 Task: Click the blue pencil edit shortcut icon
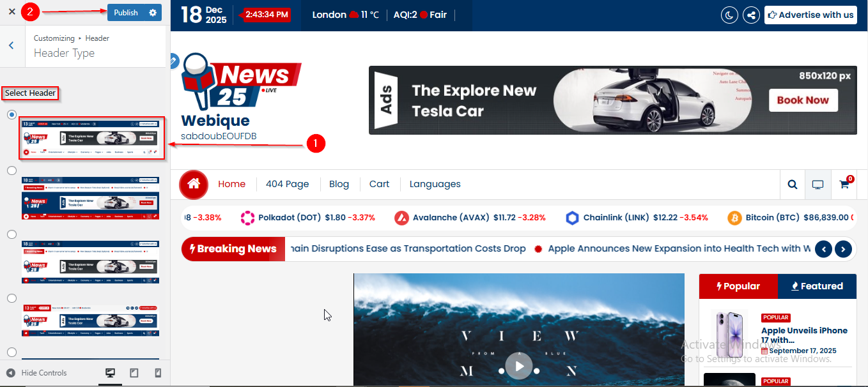click(173, 61)
